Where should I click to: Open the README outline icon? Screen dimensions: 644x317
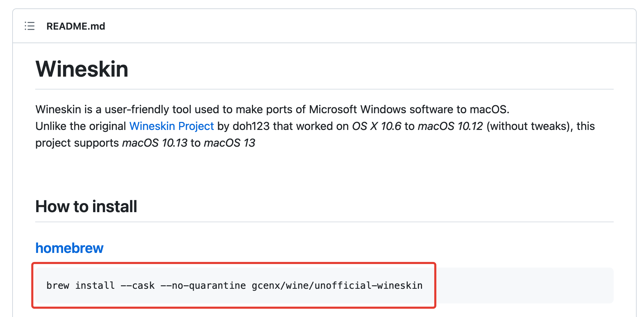click(x=30, y=26)
